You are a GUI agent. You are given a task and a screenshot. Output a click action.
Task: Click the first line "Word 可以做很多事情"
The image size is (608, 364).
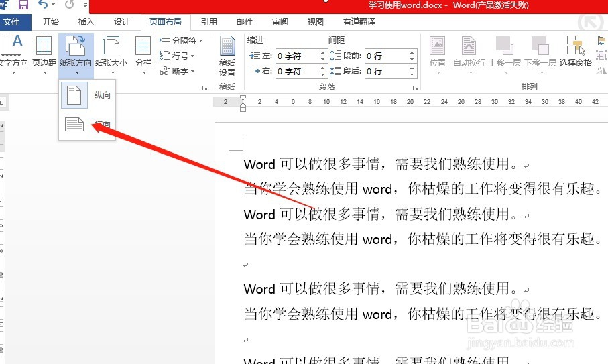pyautogui.click(x=312, y=164)
